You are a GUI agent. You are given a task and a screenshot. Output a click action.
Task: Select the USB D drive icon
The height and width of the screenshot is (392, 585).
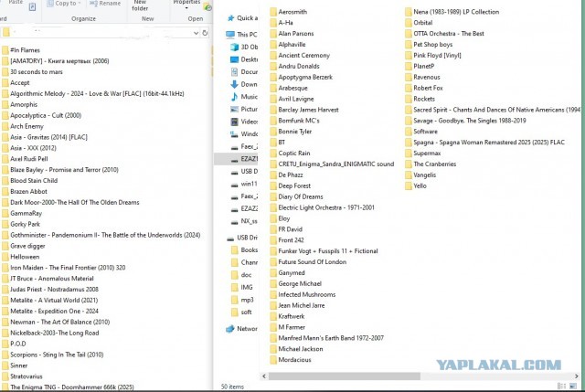(234, 173)
